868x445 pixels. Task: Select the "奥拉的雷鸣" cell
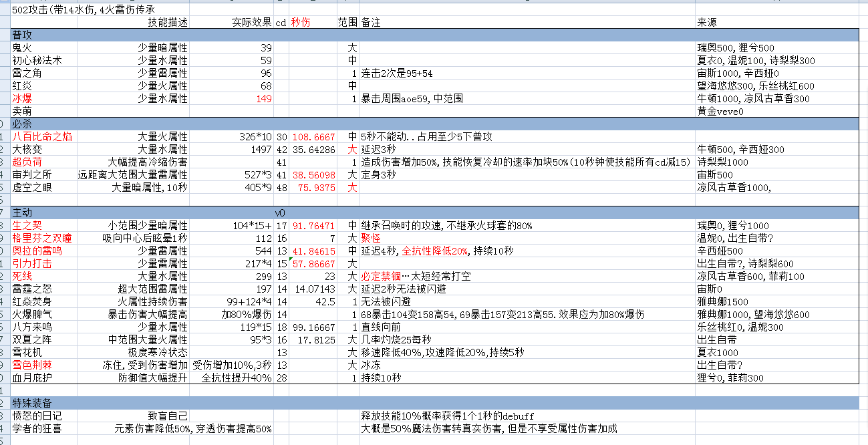(37, 251)
